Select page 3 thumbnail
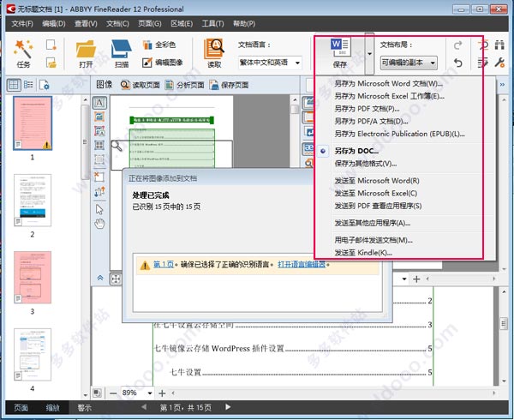 click(33, 278)
